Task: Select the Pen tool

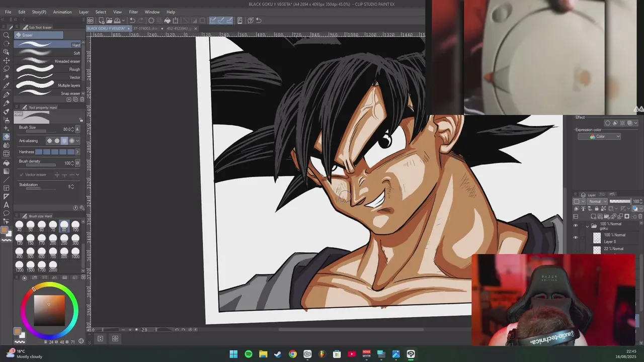Action: click(x=7, y=95)
